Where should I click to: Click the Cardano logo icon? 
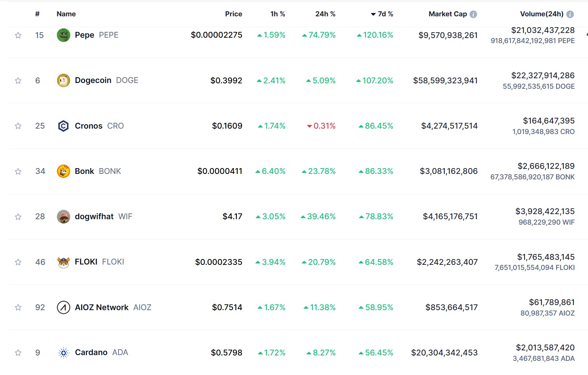63,353
